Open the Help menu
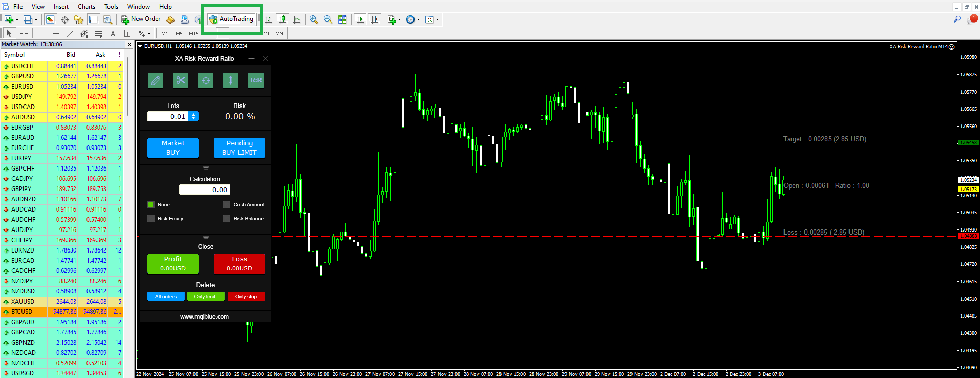980x378 pixels. coord(165,7)
